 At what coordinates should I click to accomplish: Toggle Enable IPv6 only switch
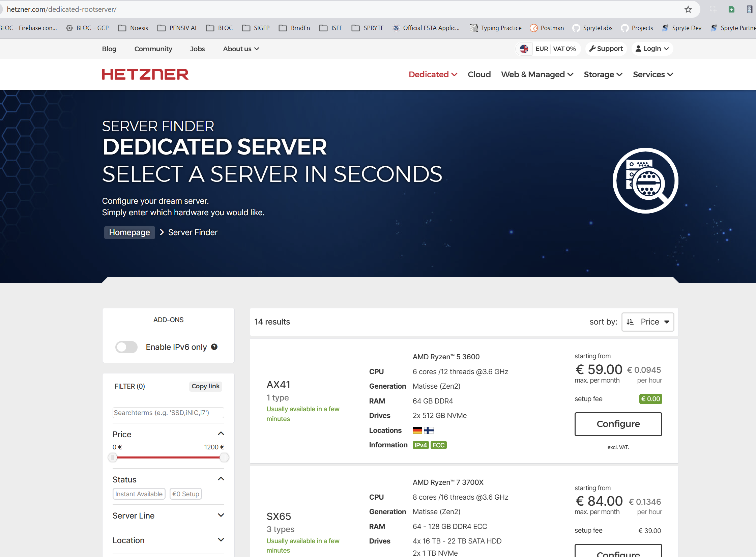pyautogui.click(x=126, y=347)
